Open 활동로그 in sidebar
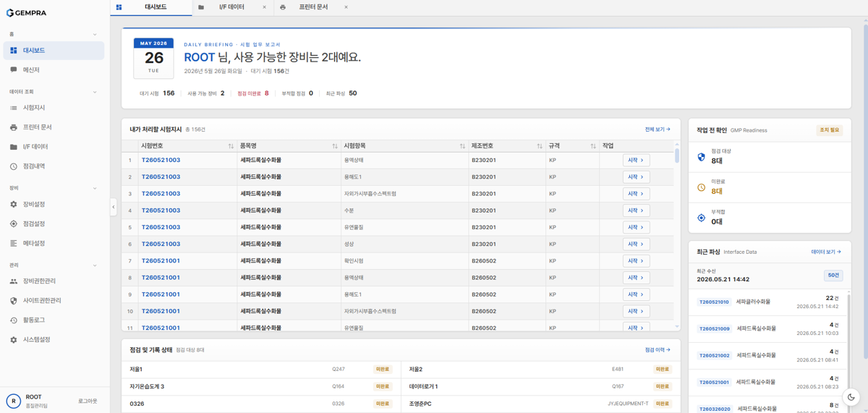The width and height of the screenshot is (868, 413). click(x=54, y=320)
